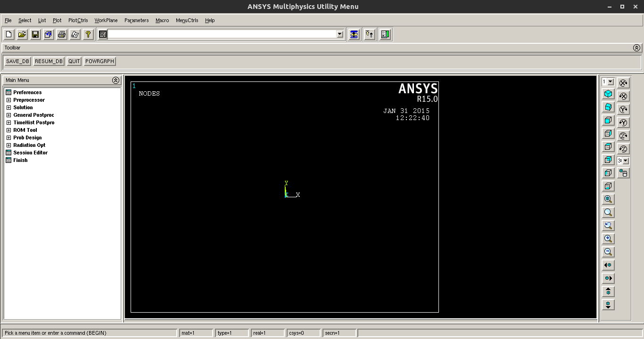The height and width of the screenshot is (339, 644).
Task: Rotate clockwise about Y axis icon
Action: (x=623, y=109)
